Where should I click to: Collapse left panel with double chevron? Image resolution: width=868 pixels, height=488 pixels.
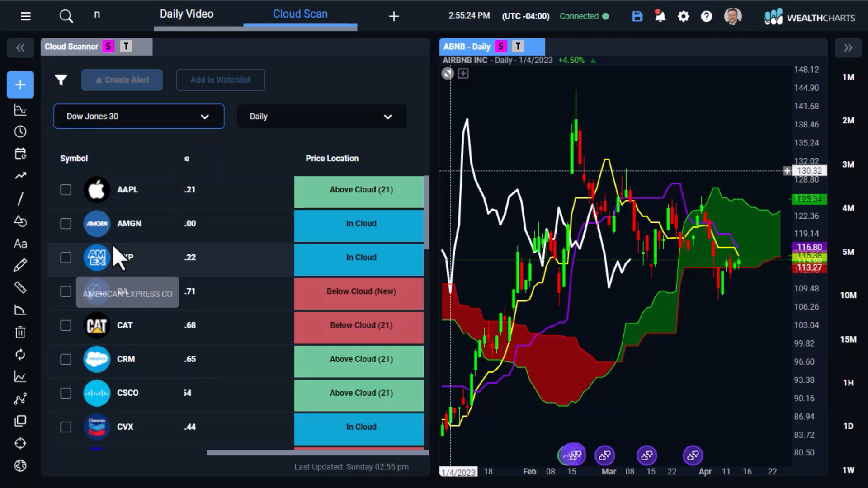(20, 47)
